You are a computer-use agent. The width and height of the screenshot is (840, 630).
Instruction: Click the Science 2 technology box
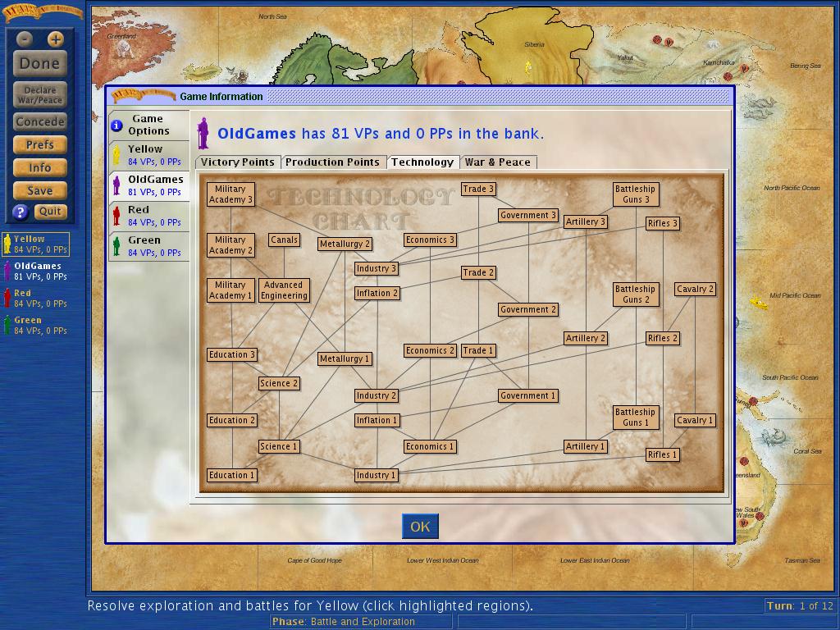pyautogui.click(x=279, y=384)
